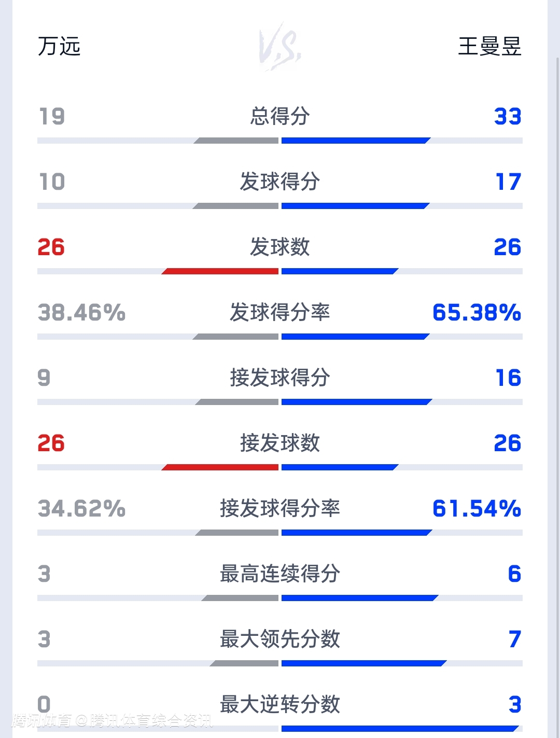
Task: Click the red 26 in the 发球数 row
Action: pos(51,247)
